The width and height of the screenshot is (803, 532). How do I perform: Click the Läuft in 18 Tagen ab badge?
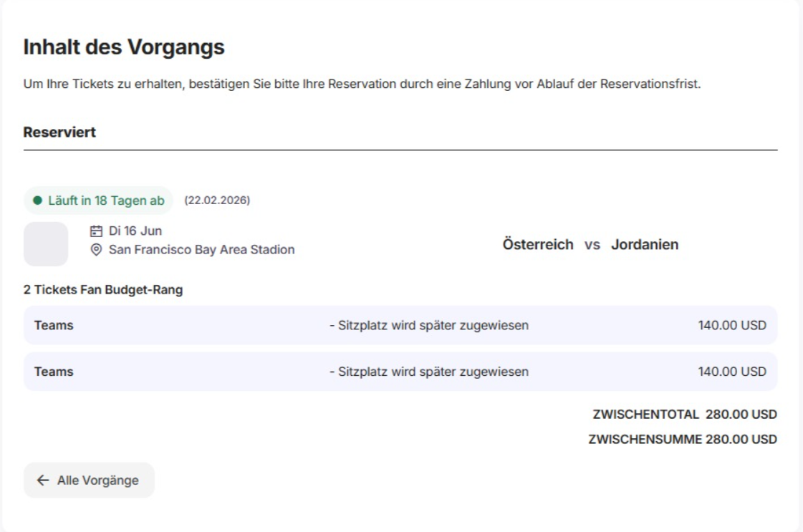[98, 201]
